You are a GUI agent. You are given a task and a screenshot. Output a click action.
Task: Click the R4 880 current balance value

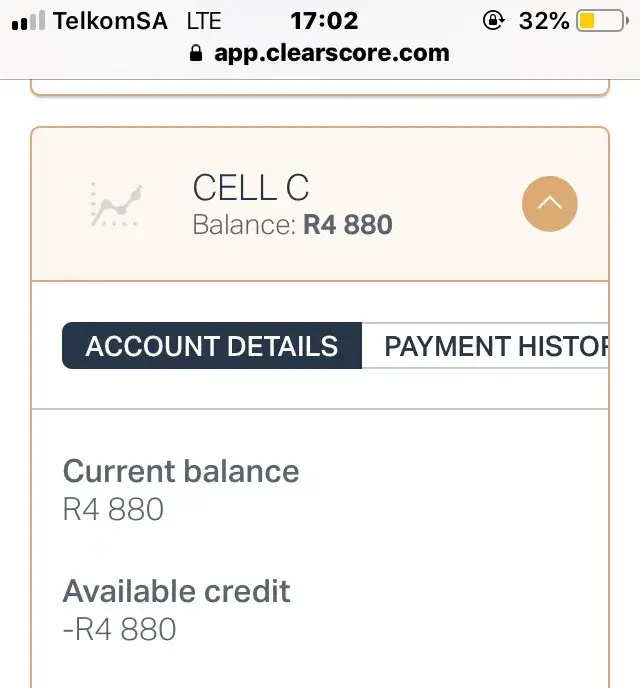[x=113, y=510]
